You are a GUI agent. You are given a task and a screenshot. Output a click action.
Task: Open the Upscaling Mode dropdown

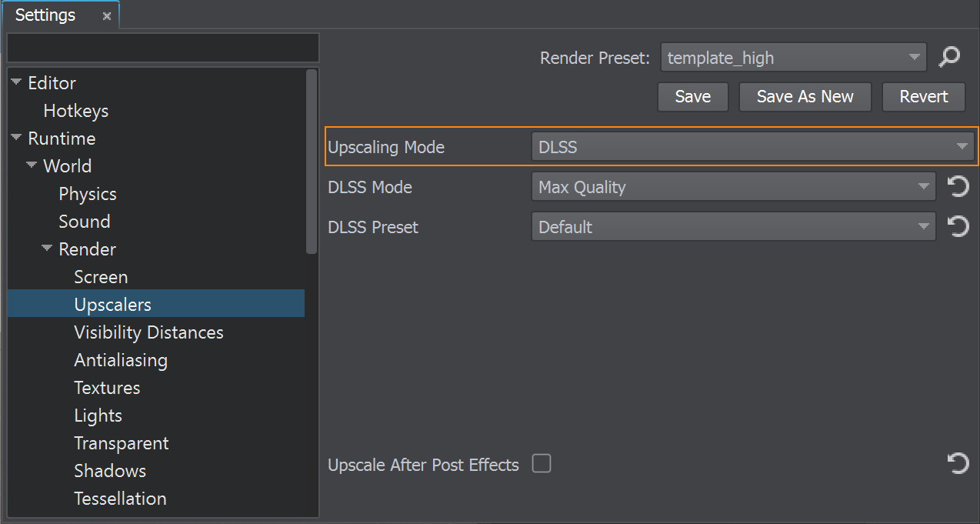click(x=752, y=146)
